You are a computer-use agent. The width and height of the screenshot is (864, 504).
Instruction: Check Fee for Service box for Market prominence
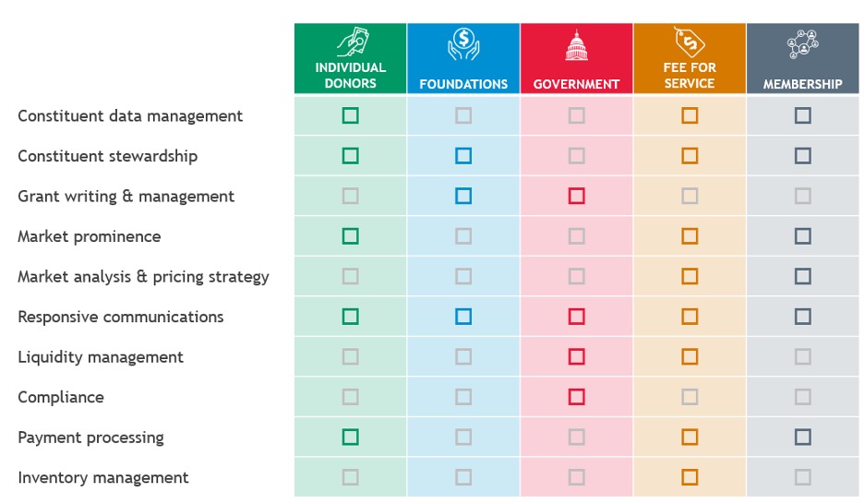(x=690, y=236)
